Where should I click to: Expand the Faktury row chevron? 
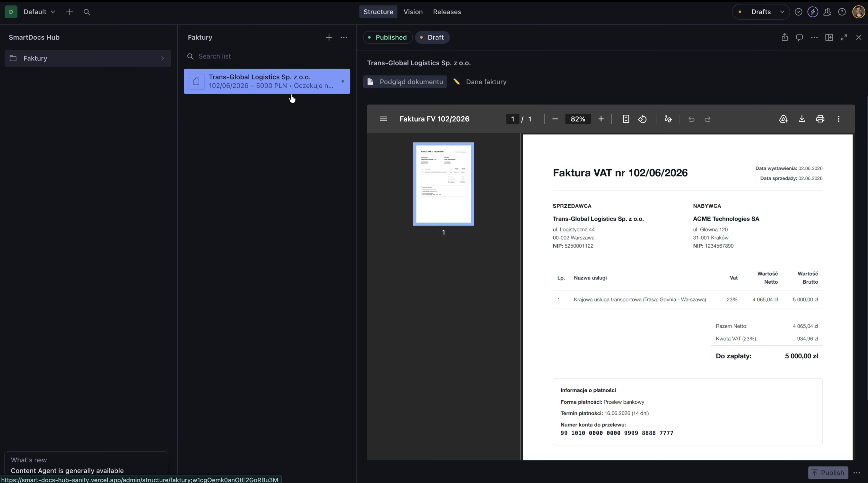click(162, 58)
